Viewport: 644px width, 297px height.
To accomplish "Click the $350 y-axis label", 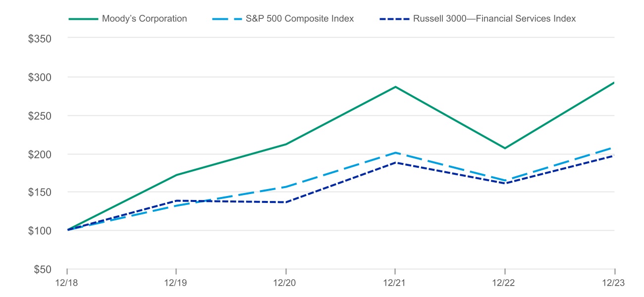I will 39,38.
